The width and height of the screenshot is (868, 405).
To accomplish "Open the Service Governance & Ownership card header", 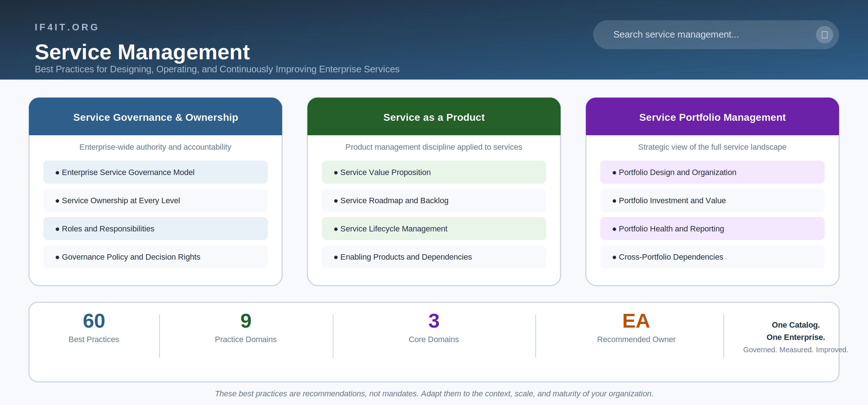I will coord(155,117).
